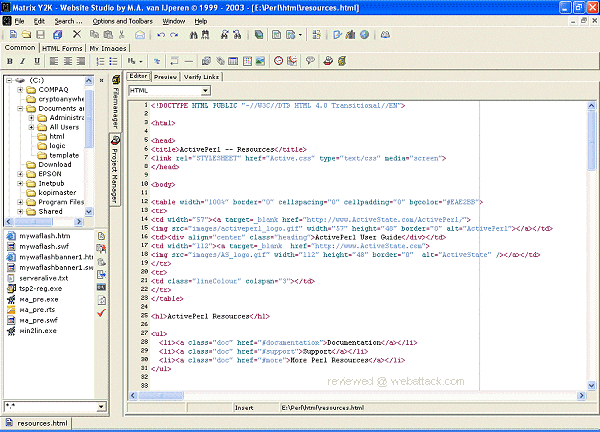
Task: Open the Options and Toolbars menu
Action: click(122, 21)
